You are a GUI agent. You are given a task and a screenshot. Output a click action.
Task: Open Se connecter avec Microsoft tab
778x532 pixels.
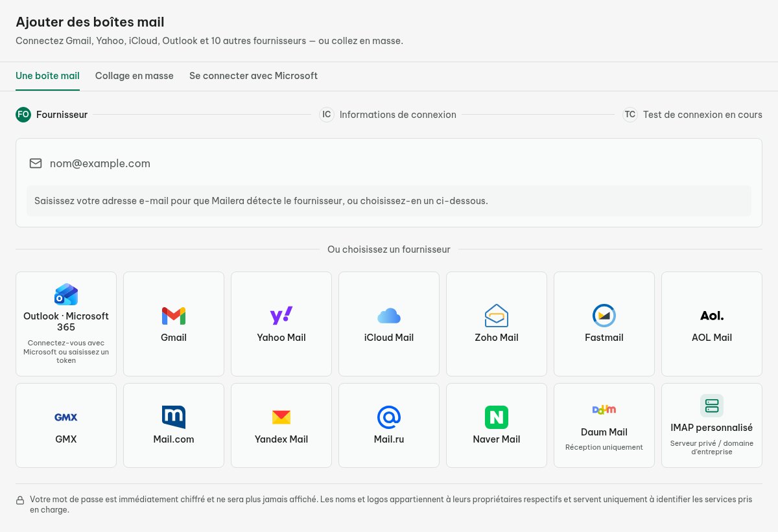click(x=253, y=76)
